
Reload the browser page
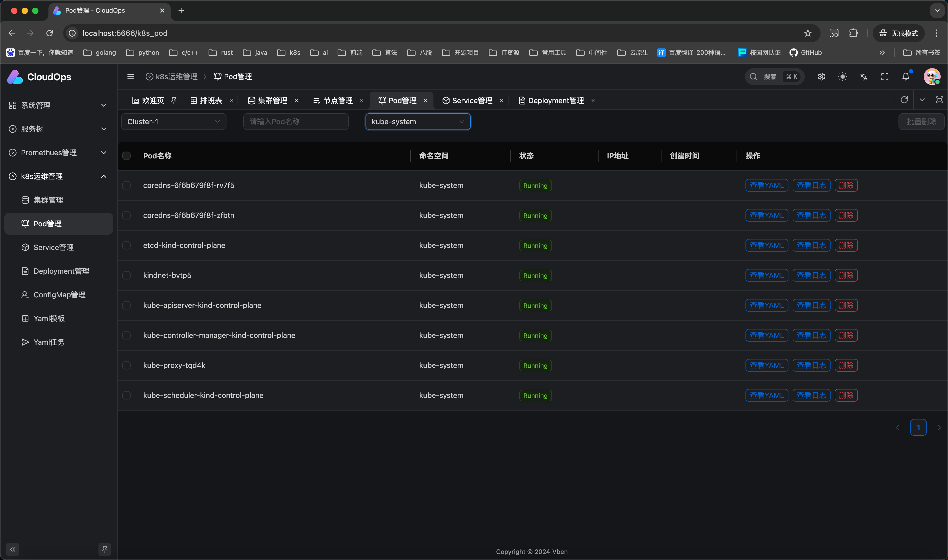50,33
